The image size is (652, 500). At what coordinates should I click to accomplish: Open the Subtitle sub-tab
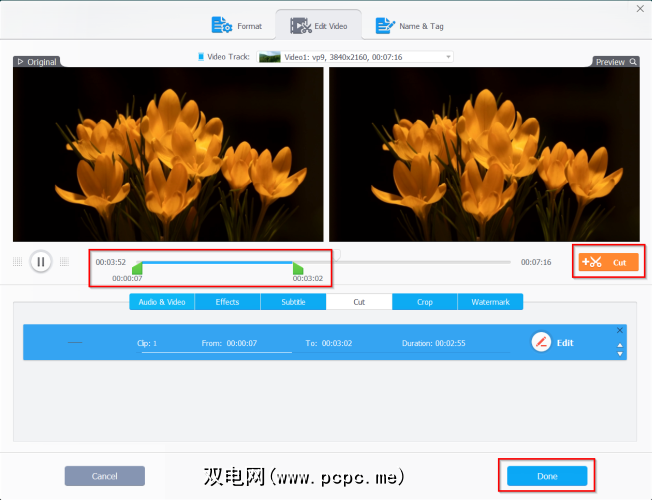point(293,302)
